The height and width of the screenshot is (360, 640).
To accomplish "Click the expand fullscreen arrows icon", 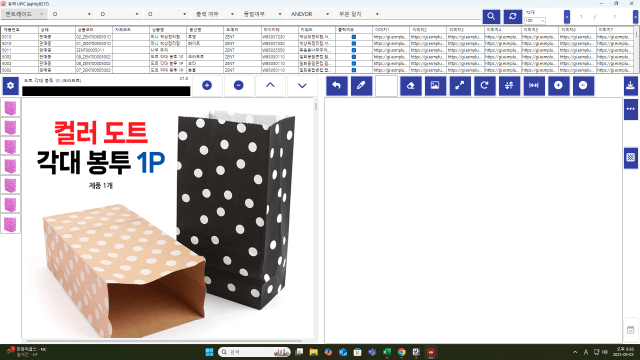I will pyautogui.click(x=460, y=85).
